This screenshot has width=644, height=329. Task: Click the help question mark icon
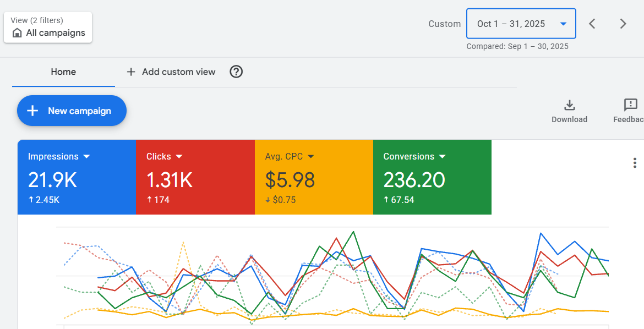(236, 72)
